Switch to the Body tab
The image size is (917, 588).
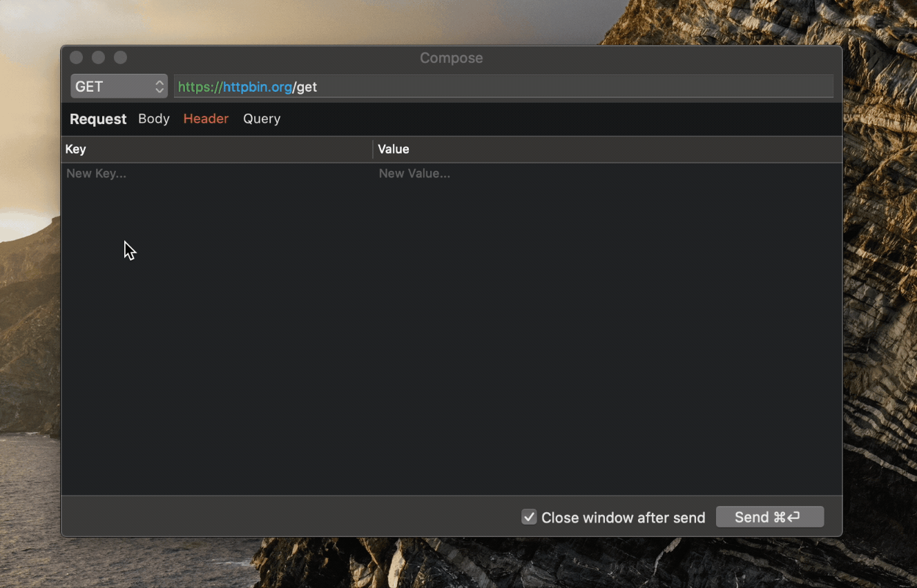pos(154,119)
